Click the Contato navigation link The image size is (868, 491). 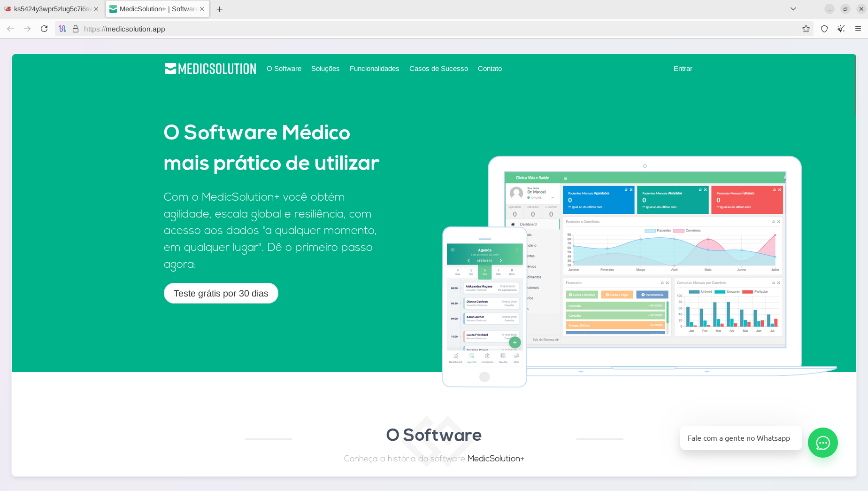point(490,69)
